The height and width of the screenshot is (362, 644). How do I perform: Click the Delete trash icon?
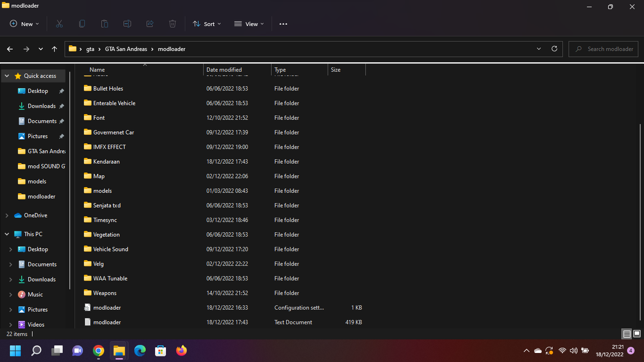tap(173, 24)
